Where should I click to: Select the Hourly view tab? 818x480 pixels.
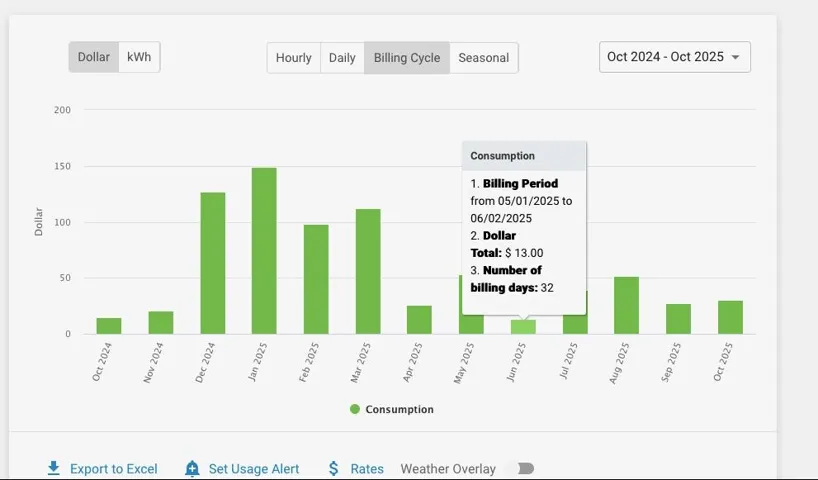294,58
